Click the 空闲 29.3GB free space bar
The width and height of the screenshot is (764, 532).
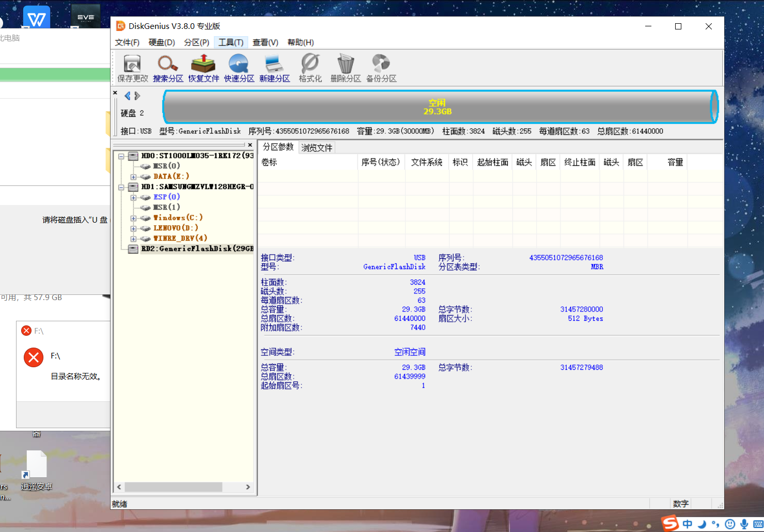438,107
